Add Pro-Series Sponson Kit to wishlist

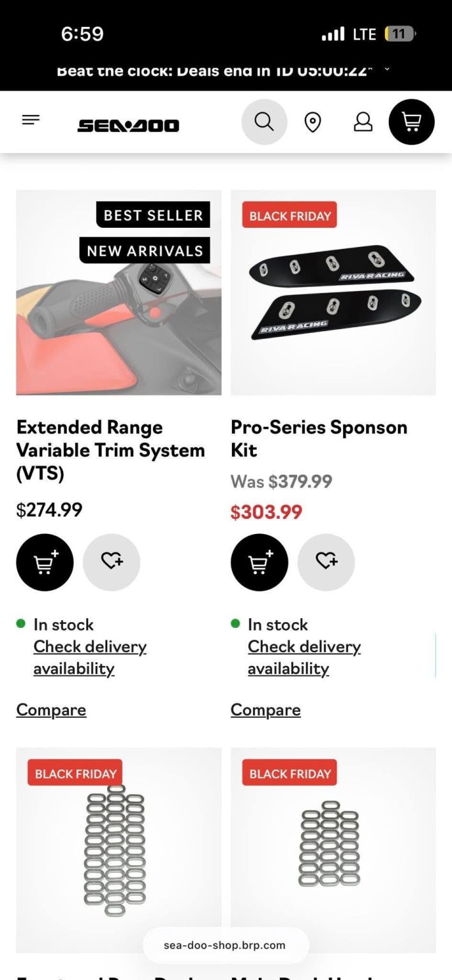326,561
